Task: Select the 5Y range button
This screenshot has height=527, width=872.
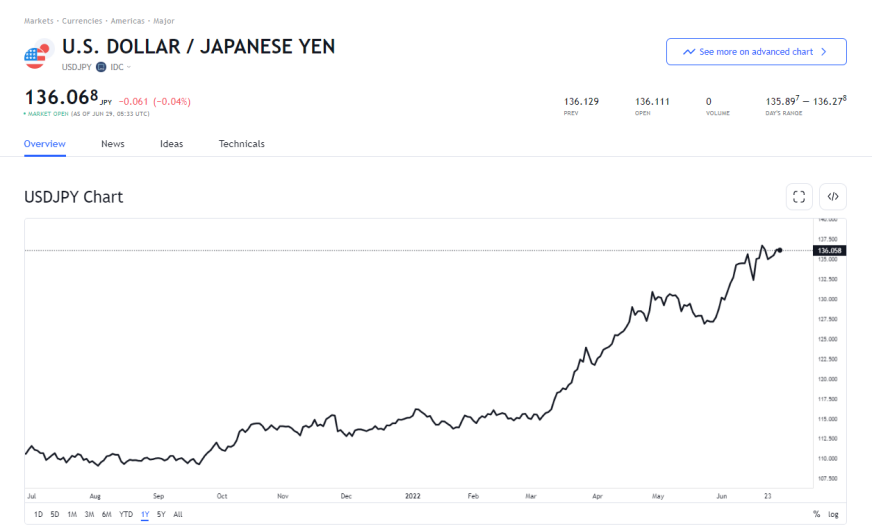Action: tap(161, 514)
